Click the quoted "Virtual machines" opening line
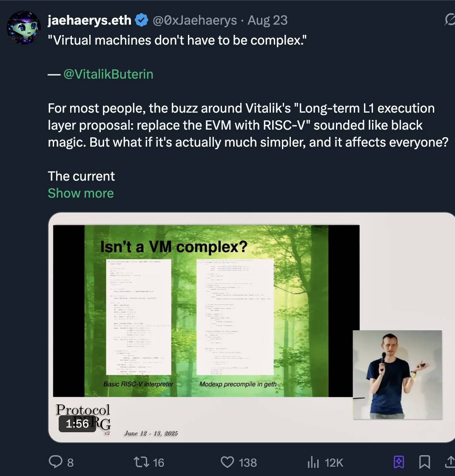 [177, 40]
